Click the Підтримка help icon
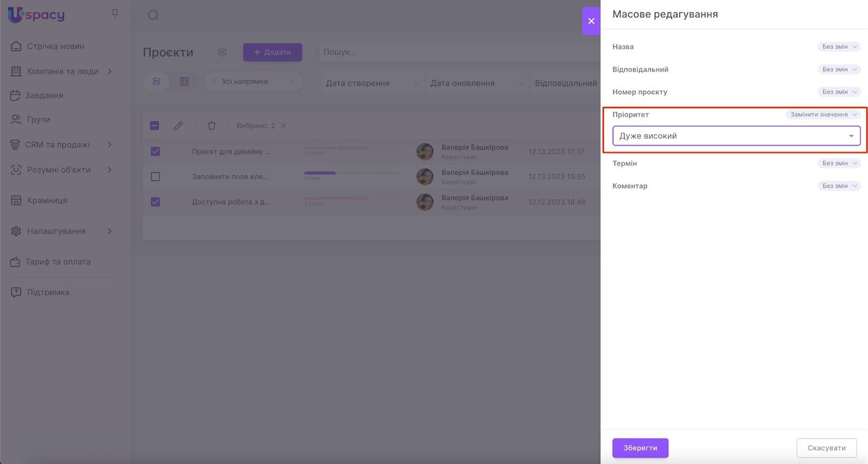Image resolution: width=868 pixels, height=464 pixels. (x=16, y=292)
